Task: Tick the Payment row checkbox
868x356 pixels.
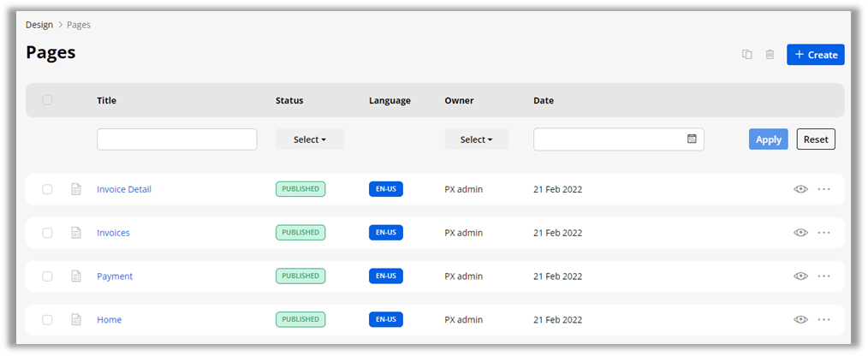Action: click(x=47, y=276)
